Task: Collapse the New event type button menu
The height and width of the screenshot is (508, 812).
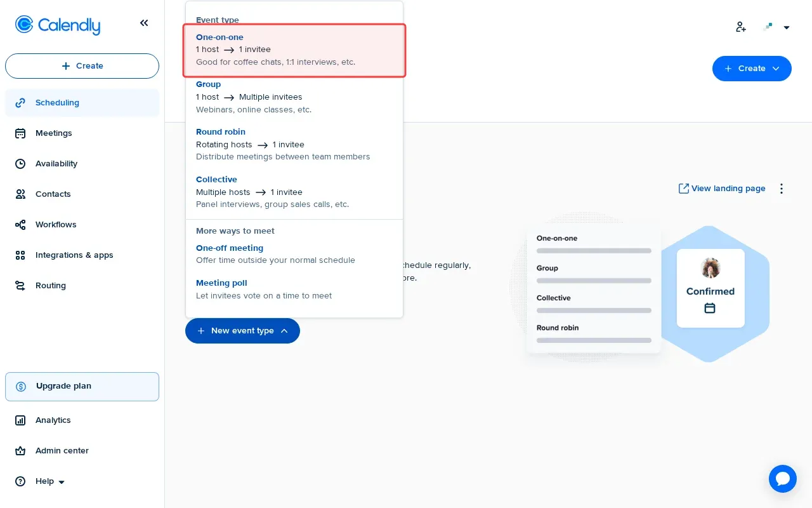Action: 242,331
